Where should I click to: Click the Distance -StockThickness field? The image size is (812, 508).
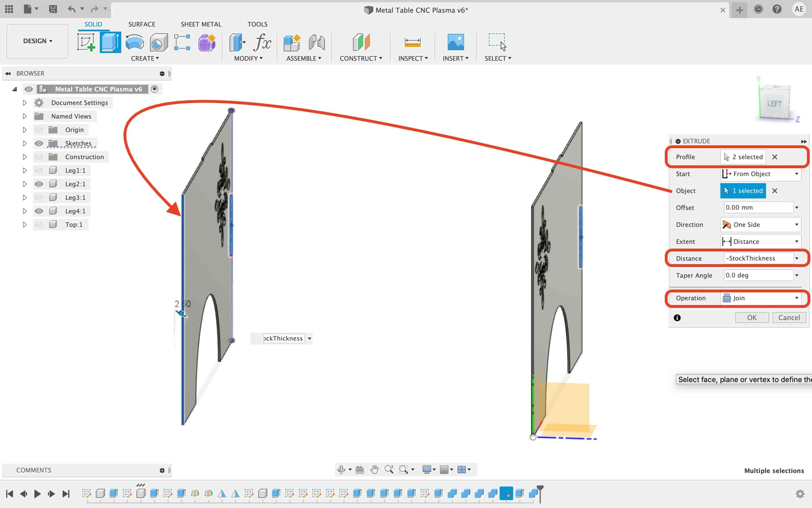coord(758,258)
